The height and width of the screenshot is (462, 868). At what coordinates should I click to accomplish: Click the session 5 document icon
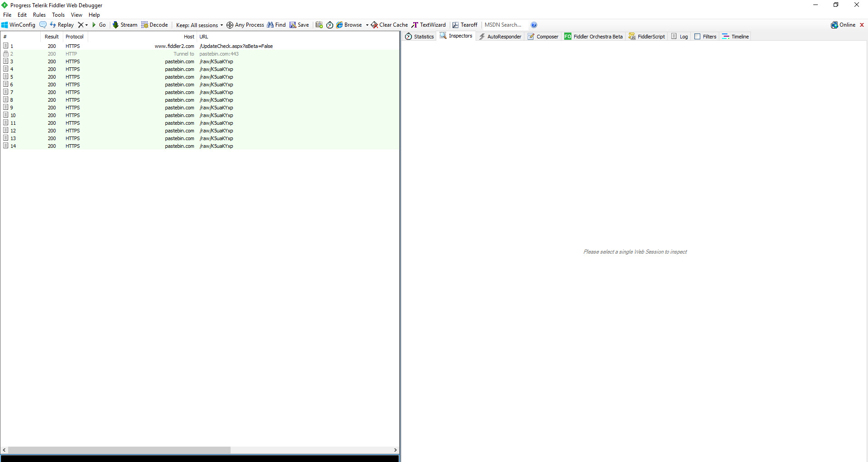6,76
